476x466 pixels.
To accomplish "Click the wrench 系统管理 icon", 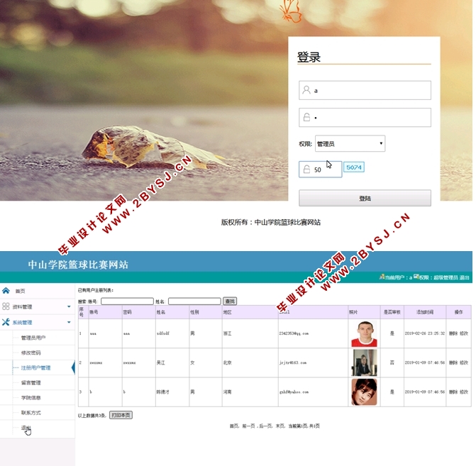I will click(x=6, y=322).
